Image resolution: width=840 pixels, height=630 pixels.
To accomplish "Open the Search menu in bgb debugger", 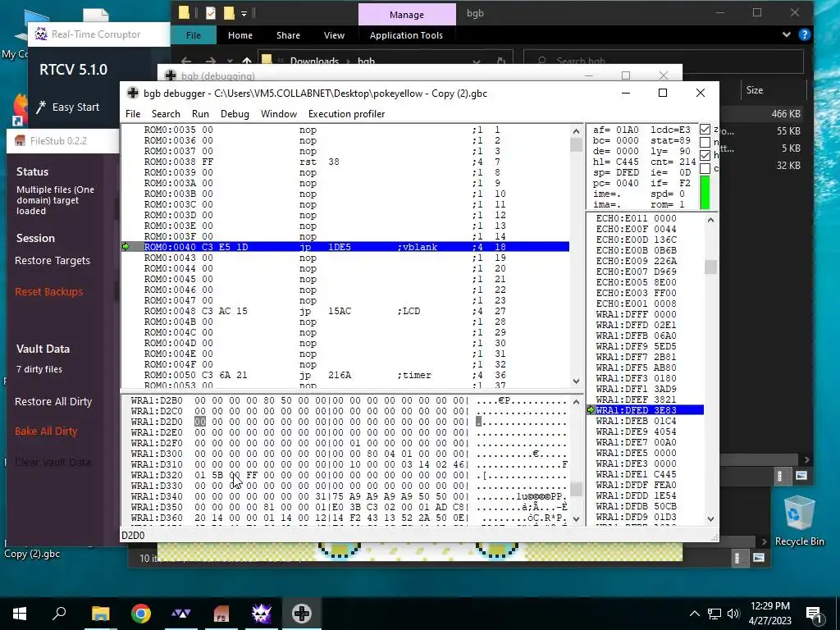I will 166,113.
